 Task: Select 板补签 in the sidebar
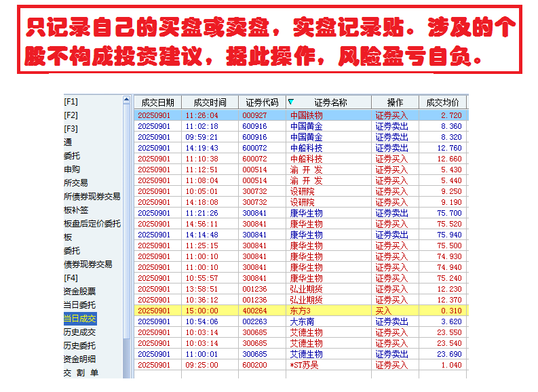(x=76, y=210)
